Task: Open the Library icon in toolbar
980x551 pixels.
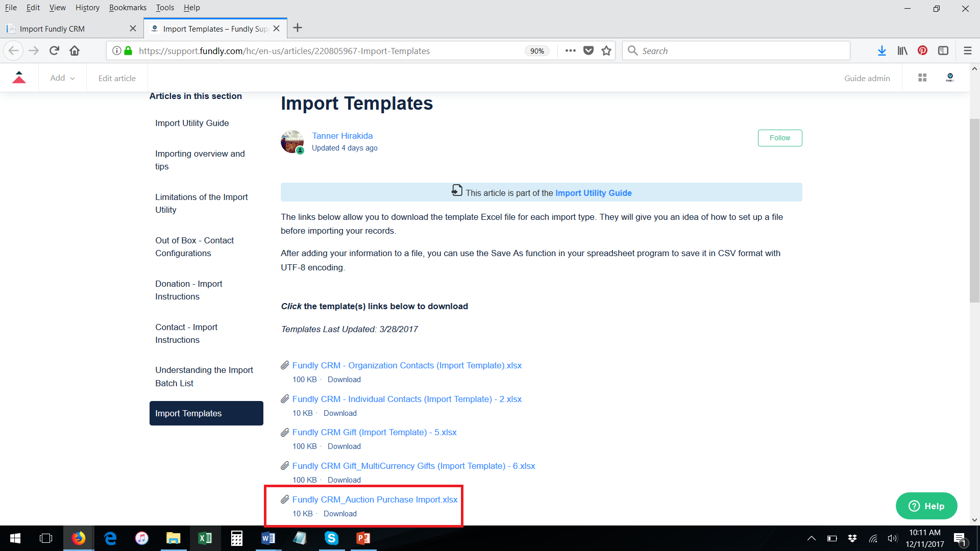Action: [902, 51]
